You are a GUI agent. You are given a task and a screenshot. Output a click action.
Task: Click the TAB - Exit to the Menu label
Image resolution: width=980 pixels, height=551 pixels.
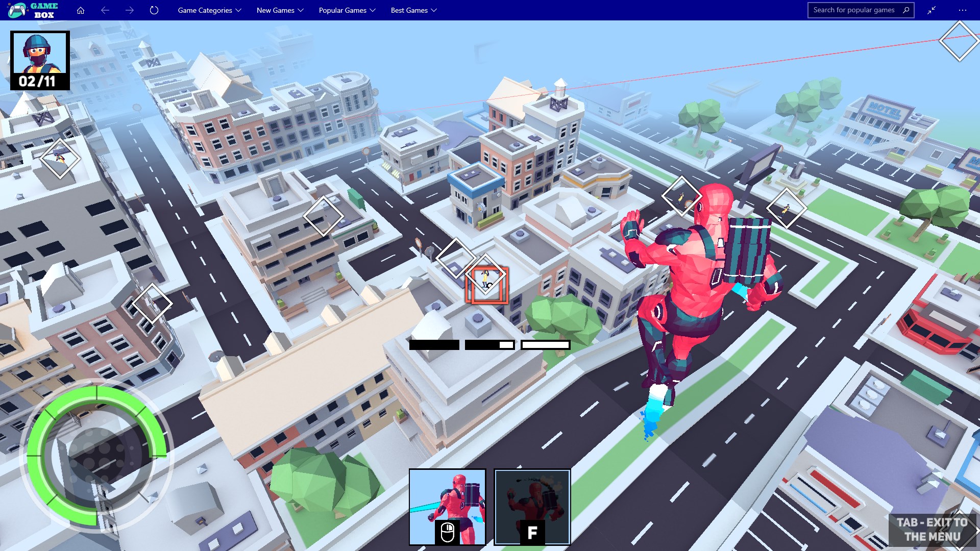tap(932, 530)
